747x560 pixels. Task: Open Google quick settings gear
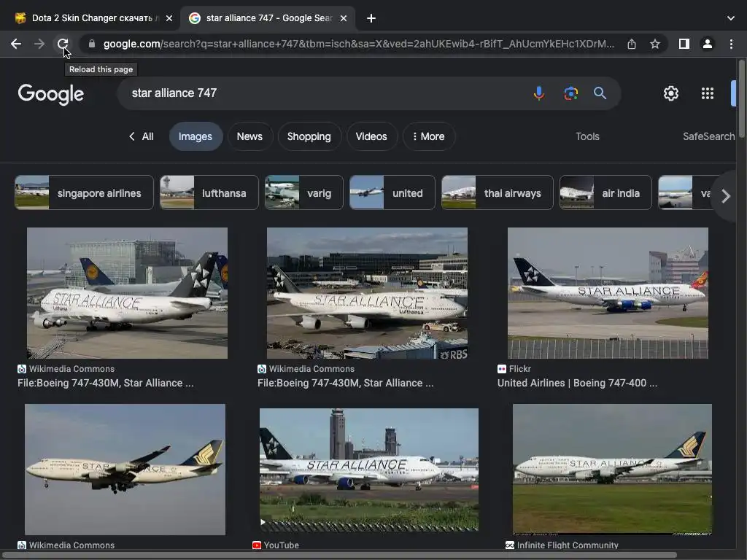671,93
